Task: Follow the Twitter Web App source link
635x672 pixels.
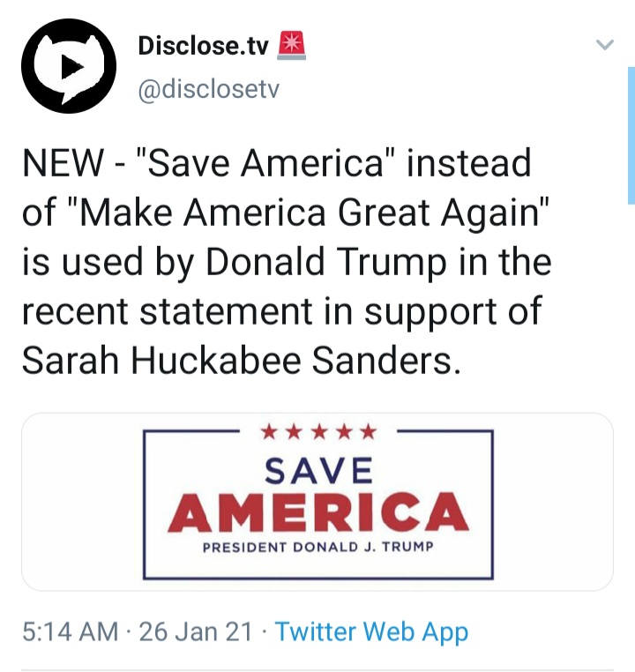Action: pyautogui.click(x=371, y=631)
